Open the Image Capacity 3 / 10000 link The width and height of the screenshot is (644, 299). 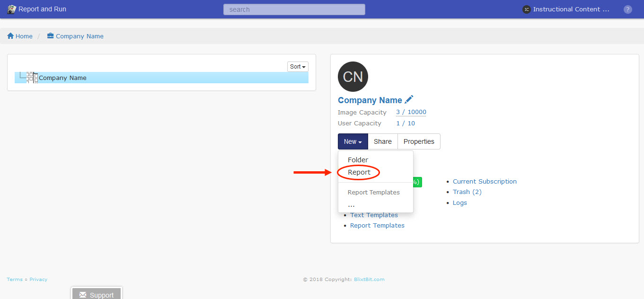point(411,113)
